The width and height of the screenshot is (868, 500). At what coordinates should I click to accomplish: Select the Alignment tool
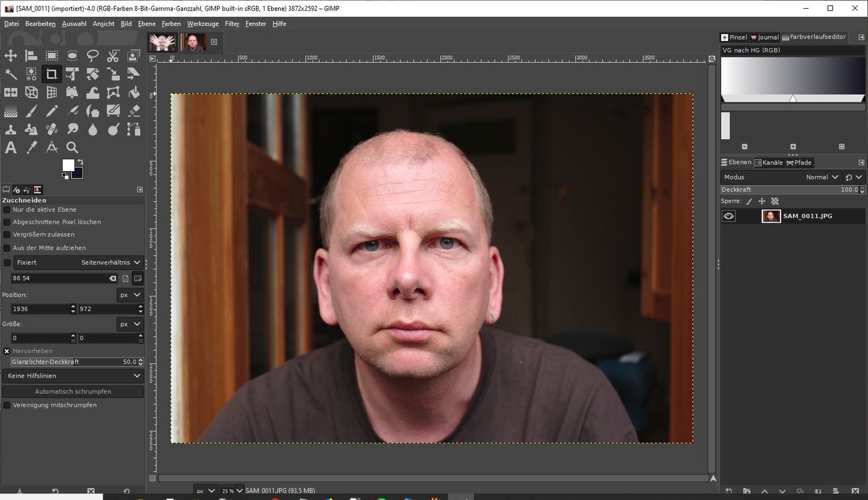coord(31,56)
